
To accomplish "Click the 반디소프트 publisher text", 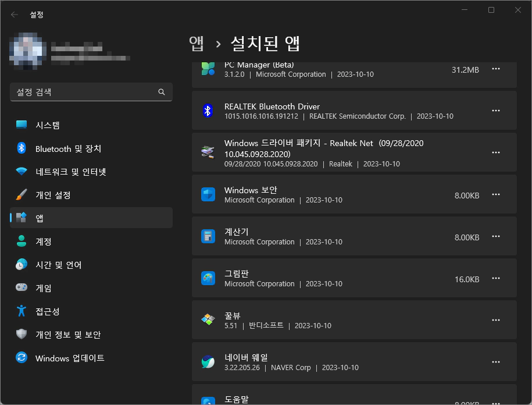I will pos(266,325).
